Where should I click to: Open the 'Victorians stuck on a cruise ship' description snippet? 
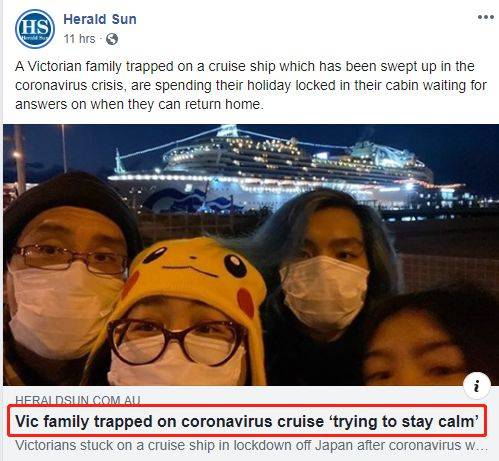(252, 445)
